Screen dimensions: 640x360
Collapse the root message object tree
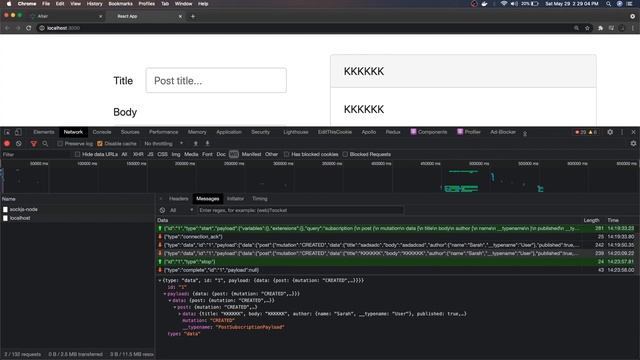coord(160,280)
